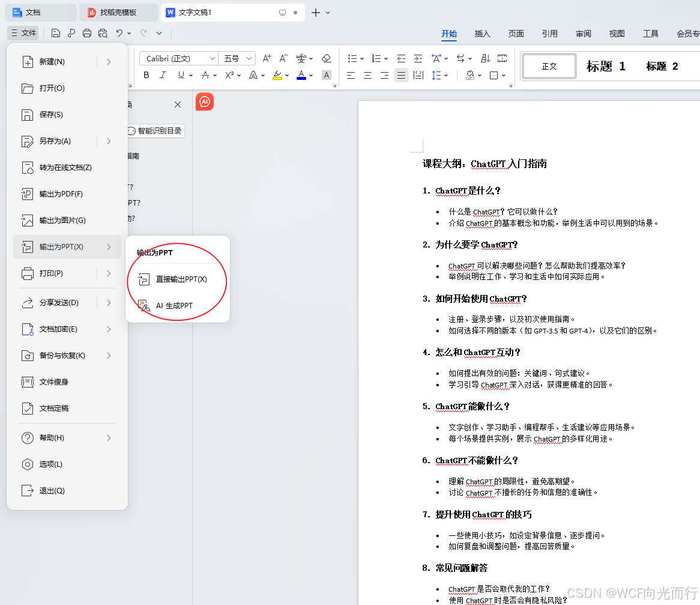Open the 找稻壳模板 tab
The image size is (700, 605).
(x=118, y=13)
